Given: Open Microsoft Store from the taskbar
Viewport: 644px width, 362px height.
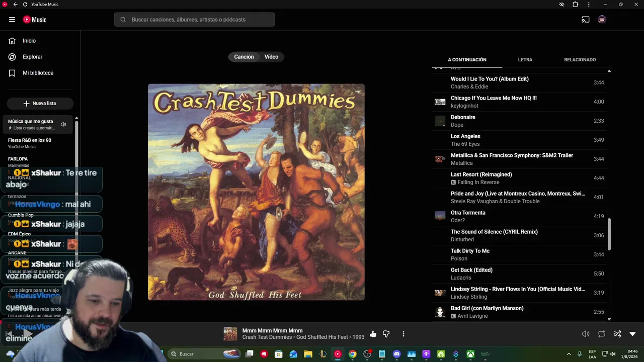Looking at the screenshot, I should tap(278, 354).
